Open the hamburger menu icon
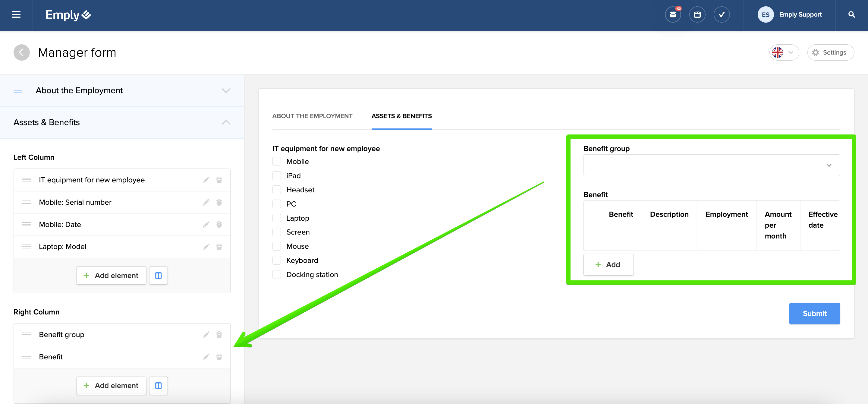Screen dimensions: 868x404 (16, 15)
